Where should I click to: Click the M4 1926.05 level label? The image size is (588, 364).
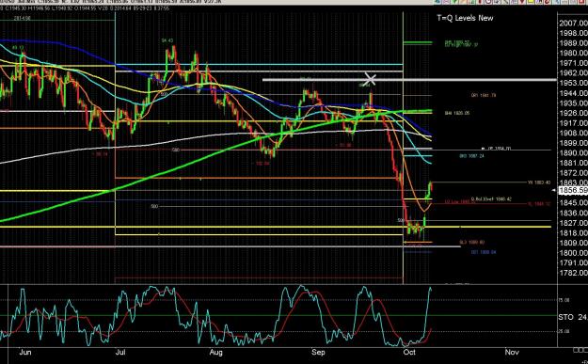457,113
